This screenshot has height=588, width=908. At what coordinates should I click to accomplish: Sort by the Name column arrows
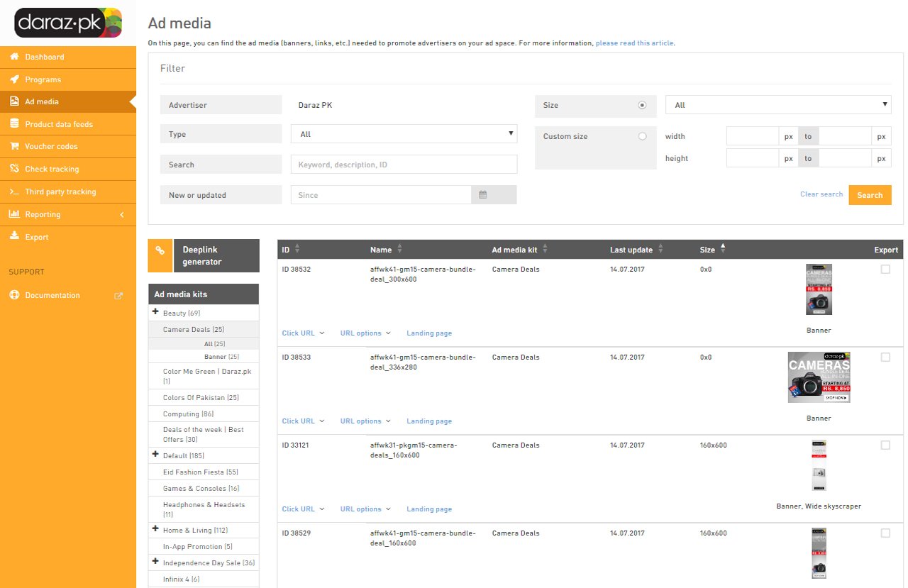pos(399,249)
